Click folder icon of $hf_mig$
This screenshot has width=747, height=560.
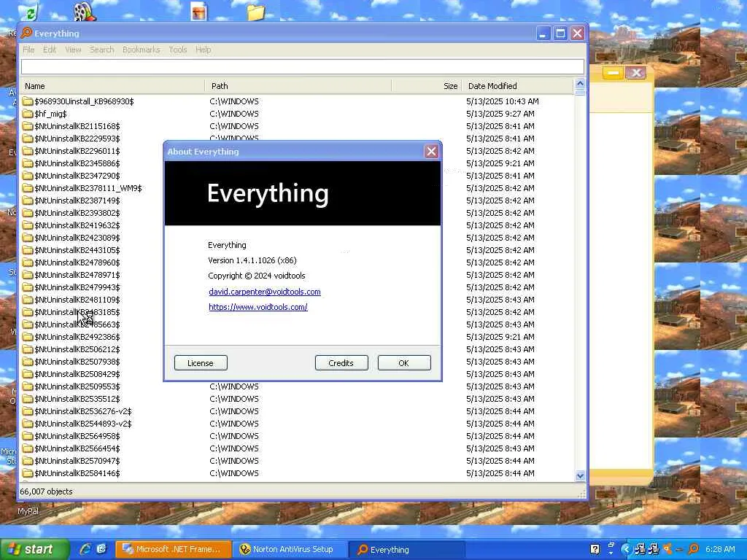[x=28, y=114]
